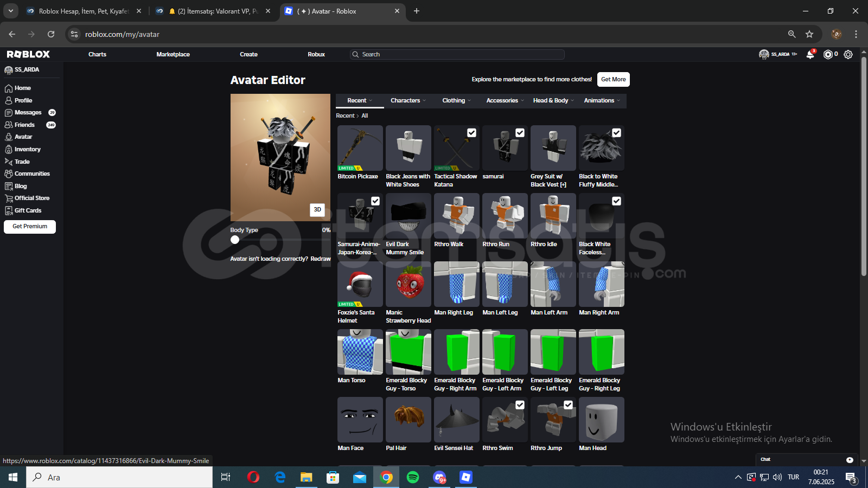Unequip Samurai-Anime-Japan-Korea item
Image resolution: width=868 pixels, height=488 pixels.
click(x=375, y=201)
